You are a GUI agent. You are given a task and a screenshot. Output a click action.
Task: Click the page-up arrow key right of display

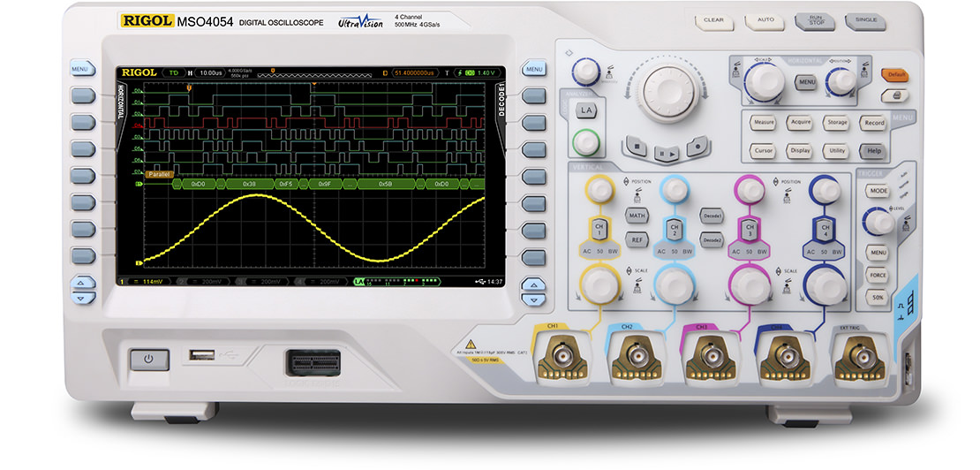[534, 285]
